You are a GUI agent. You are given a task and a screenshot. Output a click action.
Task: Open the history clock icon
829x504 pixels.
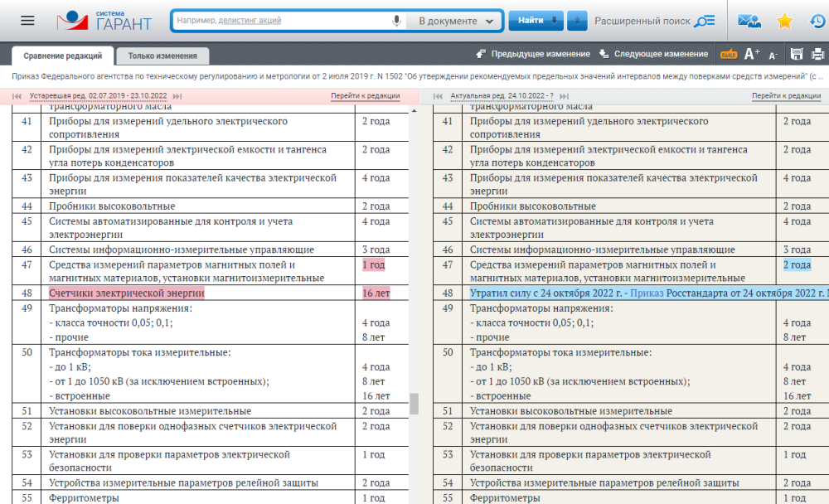(817, 22)
